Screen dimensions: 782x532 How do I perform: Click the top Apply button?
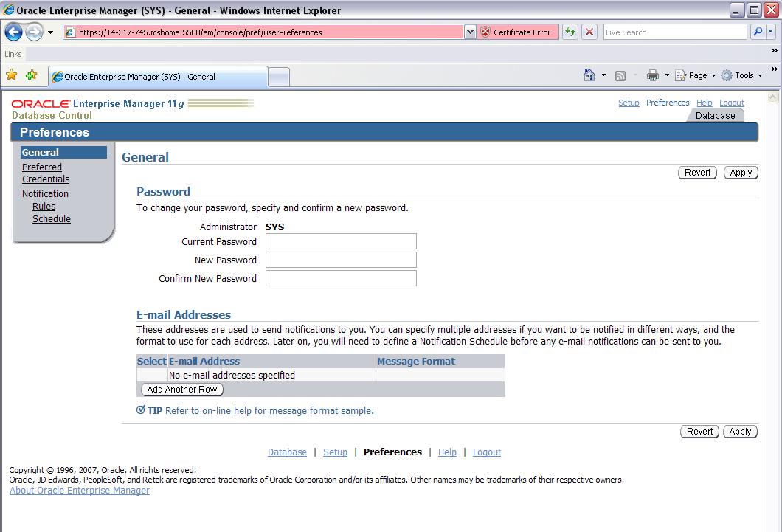point(740,173)
